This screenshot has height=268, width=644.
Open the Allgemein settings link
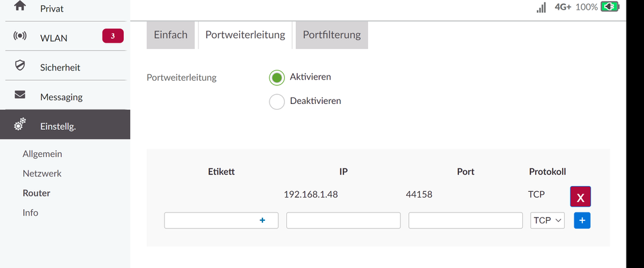tap(43, 154)
